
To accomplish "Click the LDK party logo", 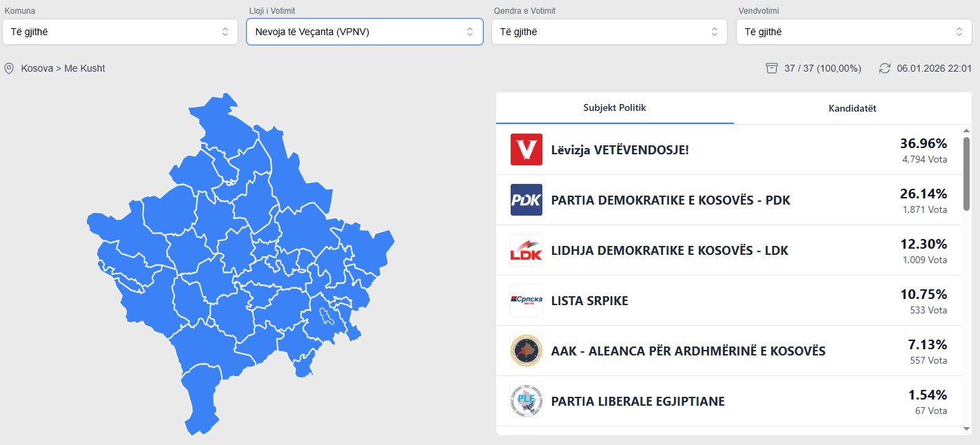I will (526, 250).
